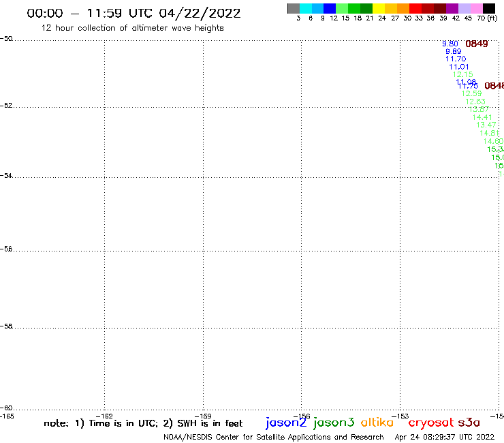Click the -52 latitude axis label

tap(6, 106)
